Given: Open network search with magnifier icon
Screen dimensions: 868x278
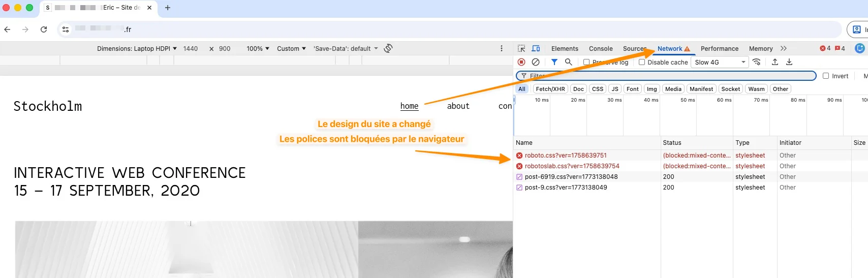Looking at the screenshot, I should pos(569,62).
